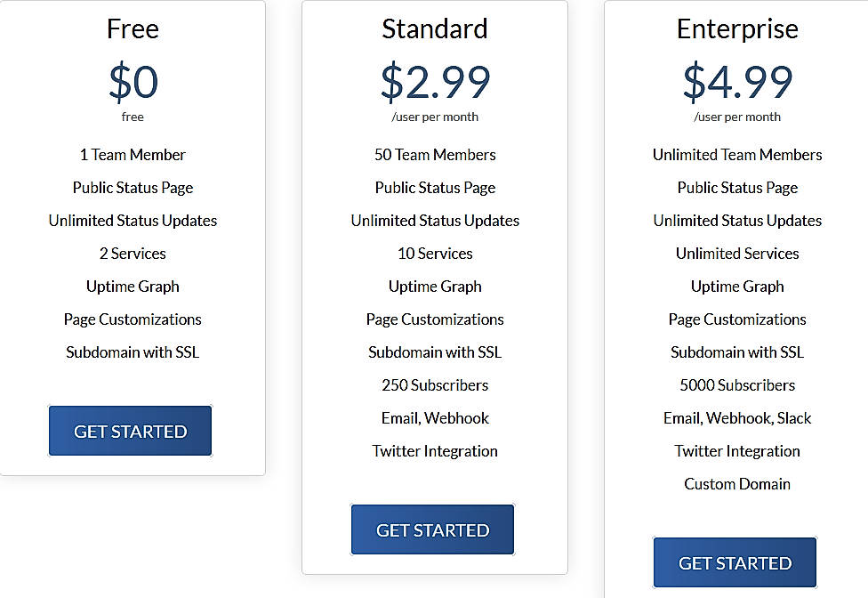
Task: Click GET STARTED under the Standard plan
Action: click(x=432, y=529)
